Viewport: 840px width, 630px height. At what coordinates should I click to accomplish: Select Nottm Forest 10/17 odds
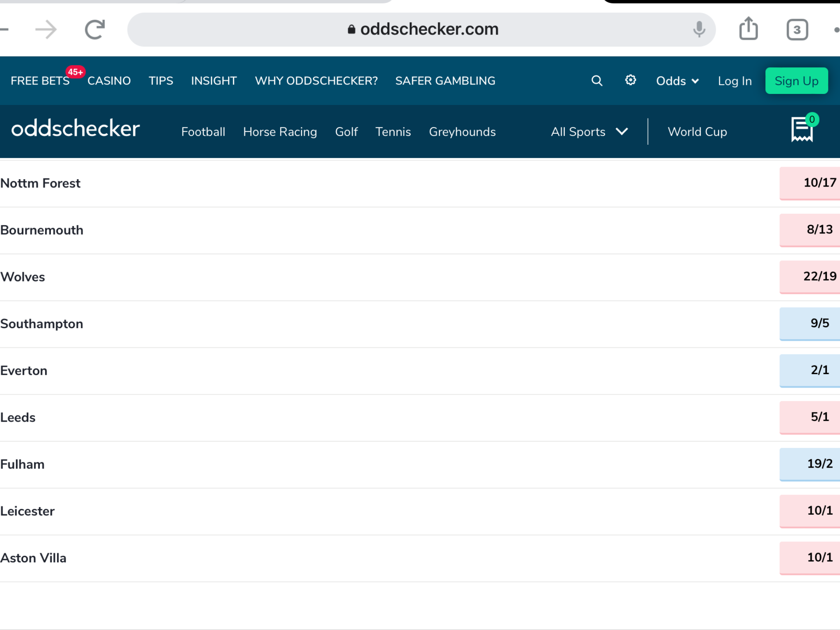click(810, 183)
